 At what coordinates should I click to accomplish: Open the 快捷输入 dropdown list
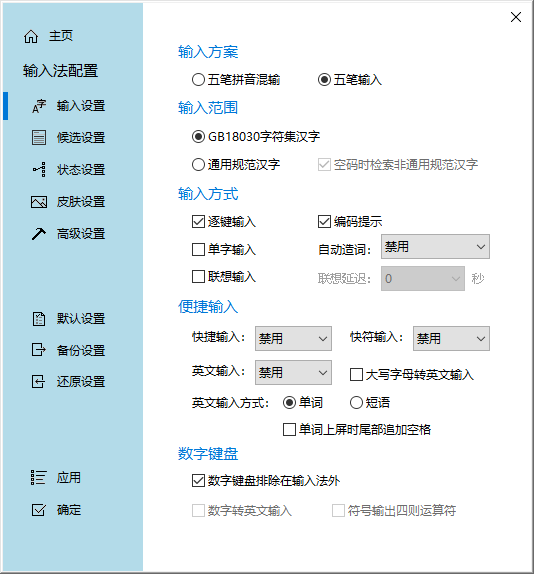point(293,339)
